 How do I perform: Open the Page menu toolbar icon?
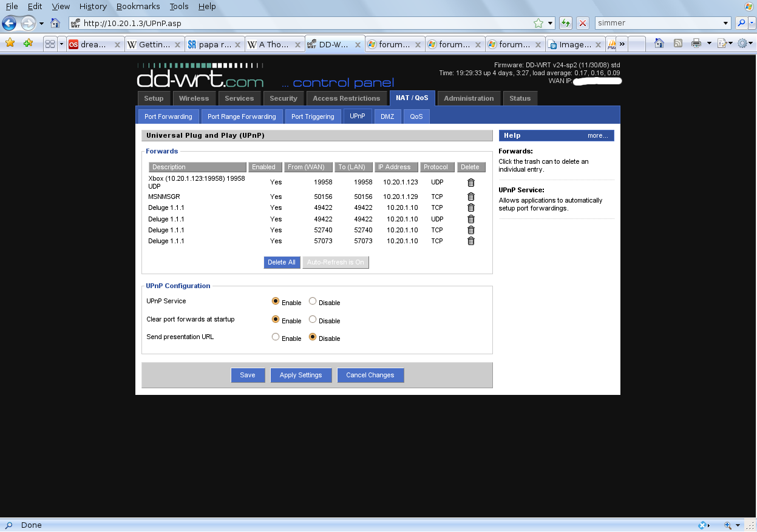tap(725, 44)
